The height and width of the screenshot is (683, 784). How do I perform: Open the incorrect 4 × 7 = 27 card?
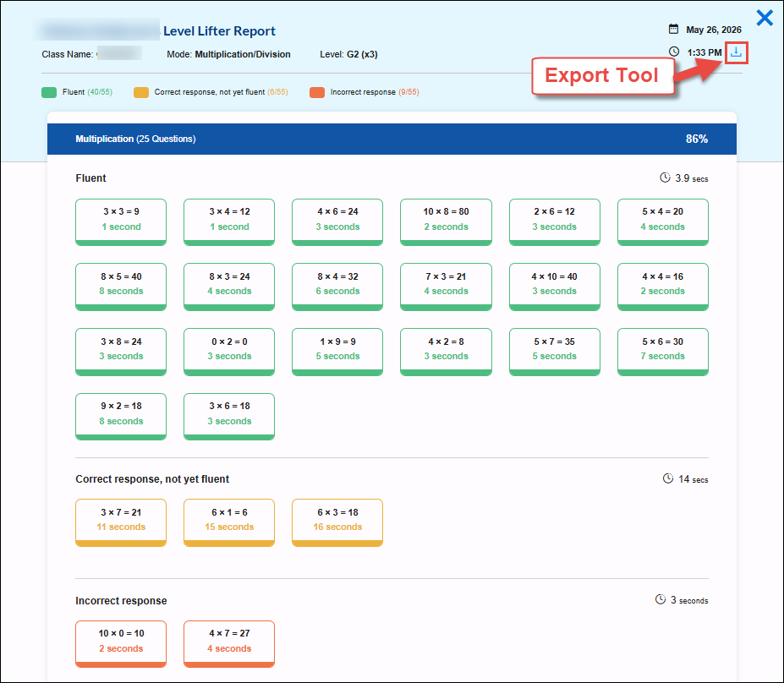pos(229,644)
